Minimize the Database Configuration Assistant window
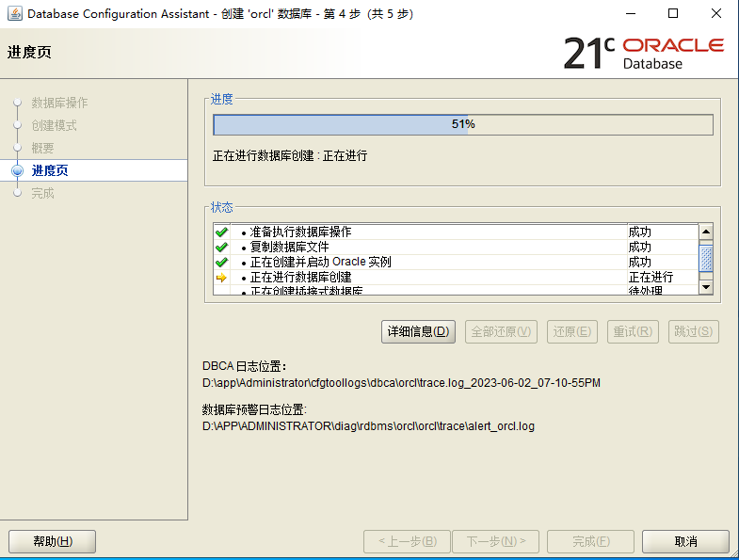Image resolution: width=739 pixels, height=560 pixels. pyautogui.click(x=631, y=14)
